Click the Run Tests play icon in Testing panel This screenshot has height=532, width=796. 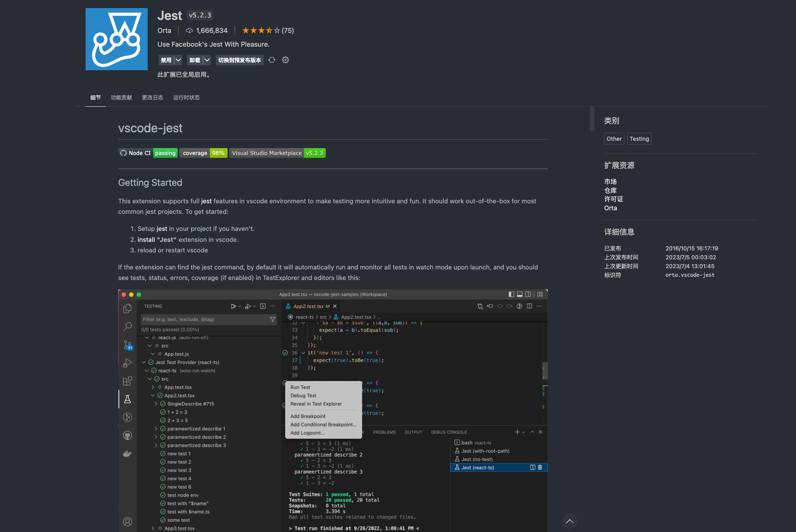(x=234, y=306)
